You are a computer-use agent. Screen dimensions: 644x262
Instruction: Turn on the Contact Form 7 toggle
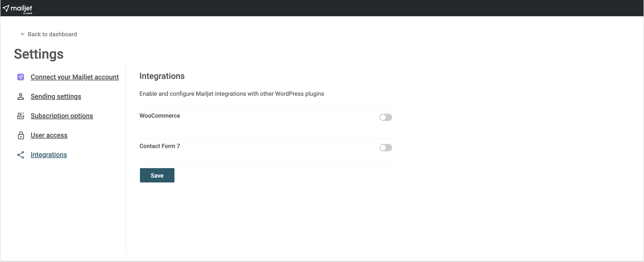(x=385, y=147)
